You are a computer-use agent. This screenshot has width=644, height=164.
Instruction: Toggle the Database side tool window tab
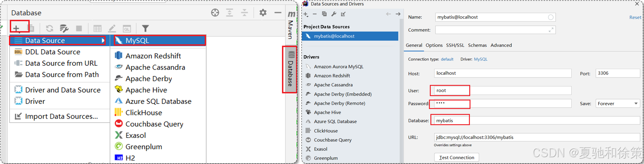tap(291, 69)
